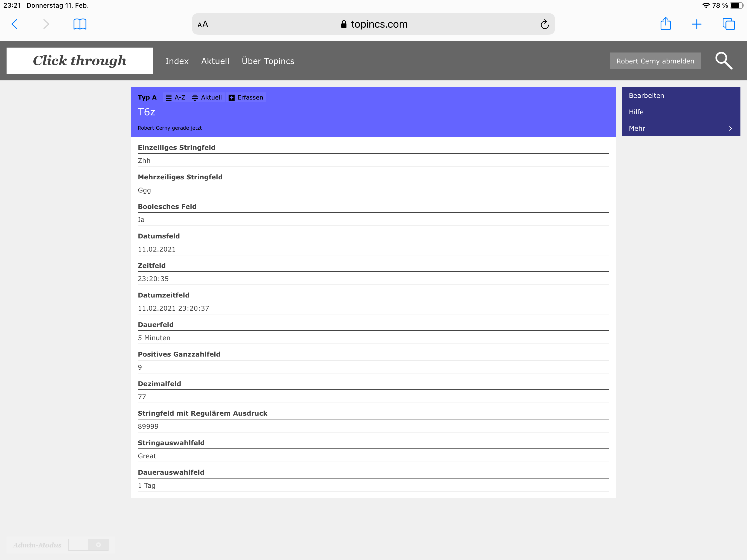Open the Safari bookmarks book icon

coord(80,24)
